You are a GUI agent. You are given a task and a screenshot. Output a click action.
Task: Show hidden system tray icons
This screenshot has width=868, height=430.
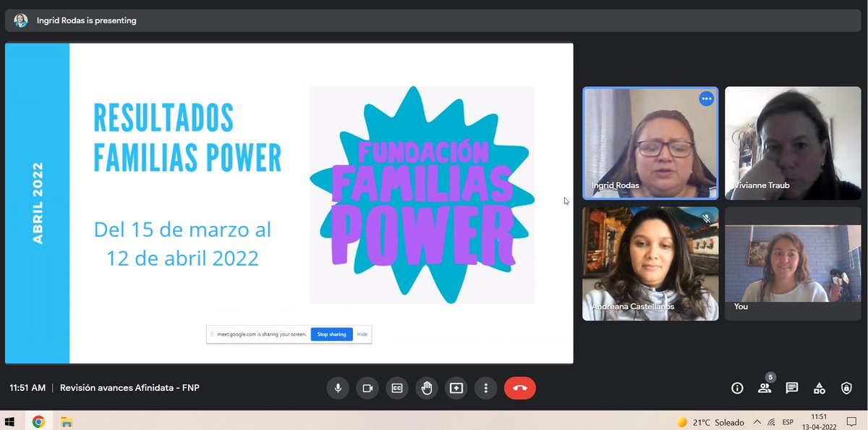757,422
